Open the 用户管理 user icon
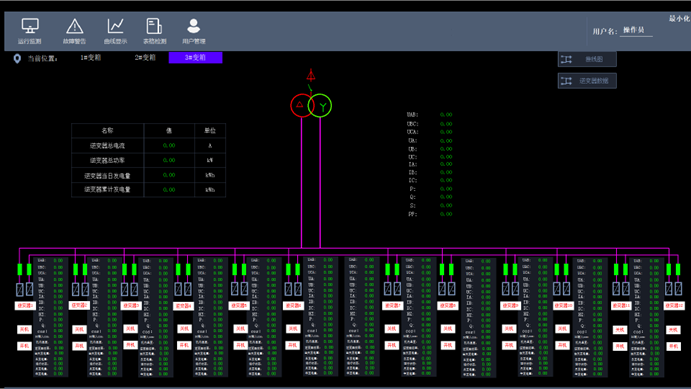 tap(193, 26)
